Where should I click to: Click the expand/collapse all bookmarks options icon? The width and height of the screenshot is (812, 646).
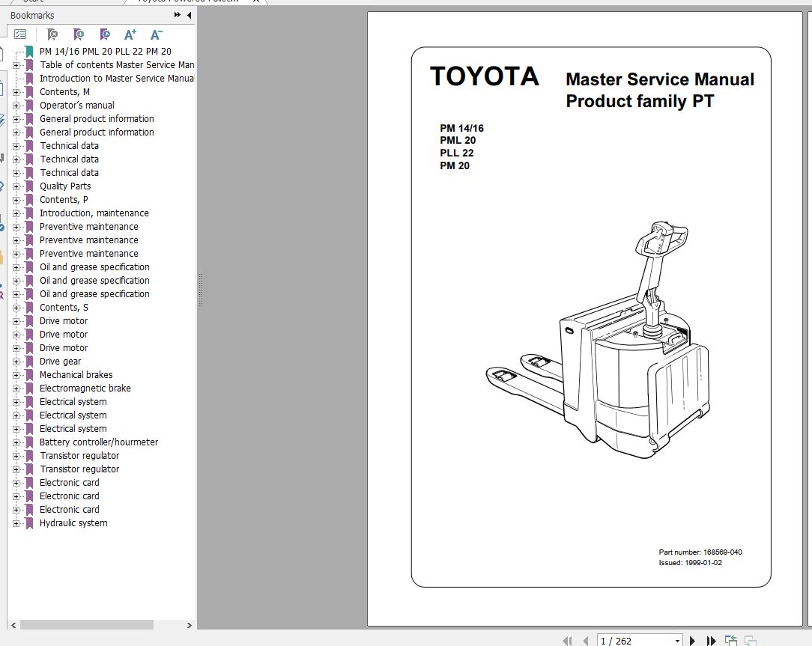tap(20, 34)
